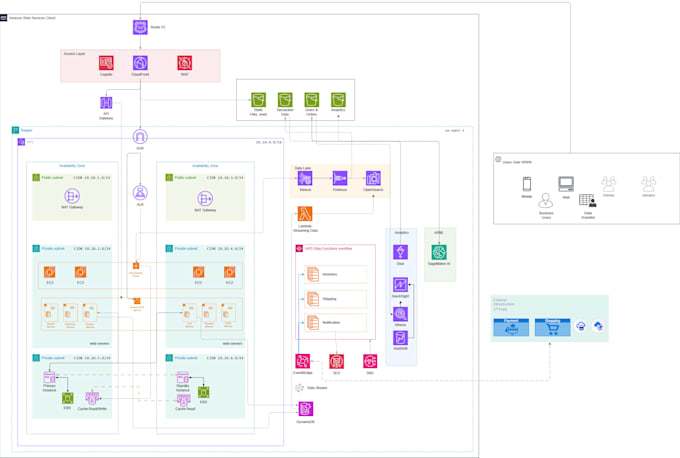Click the WAF icon in Access Layer
This screenshot has width=680, height=458.
point(185,63)
